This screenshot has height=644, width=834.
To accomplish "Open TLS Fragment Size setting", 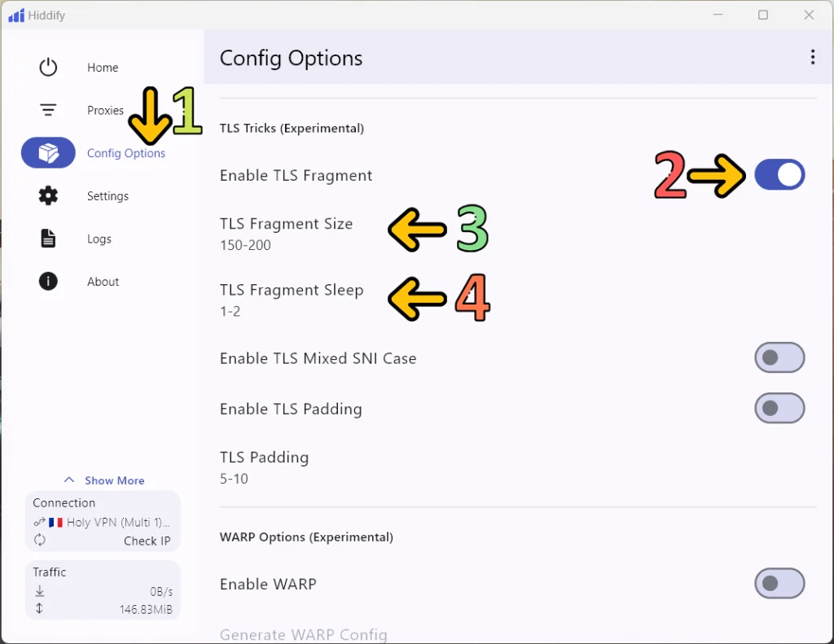I will click(x=286, y=232).
